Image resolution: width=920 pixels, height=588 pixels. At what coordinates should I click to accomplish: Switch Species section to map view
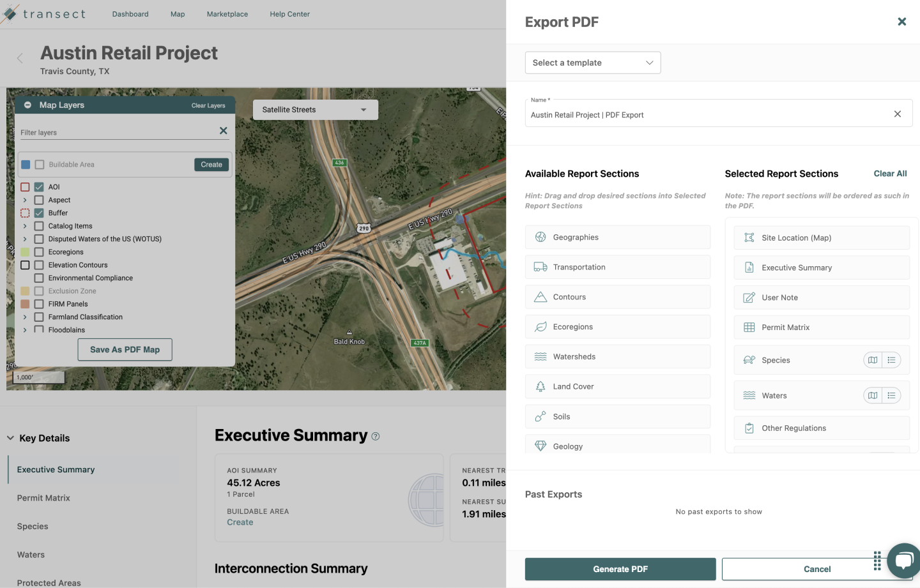coord(873,359)
